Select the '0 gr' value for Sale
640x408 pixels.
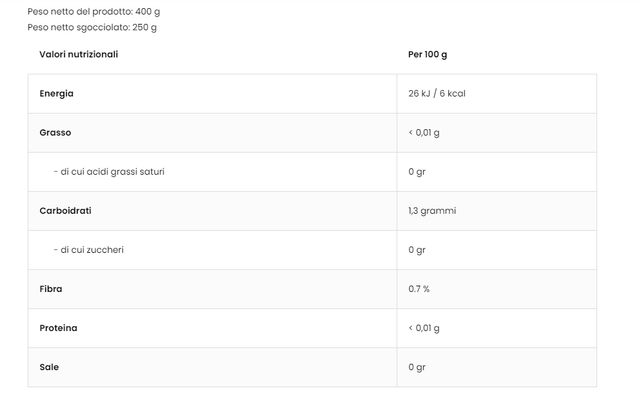(417, 367)
